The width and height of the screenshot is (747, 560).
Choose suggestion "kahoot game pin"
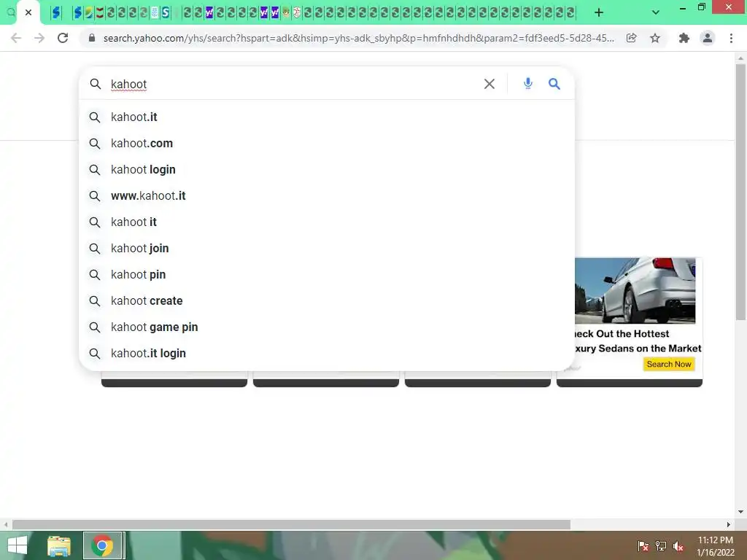326,327
